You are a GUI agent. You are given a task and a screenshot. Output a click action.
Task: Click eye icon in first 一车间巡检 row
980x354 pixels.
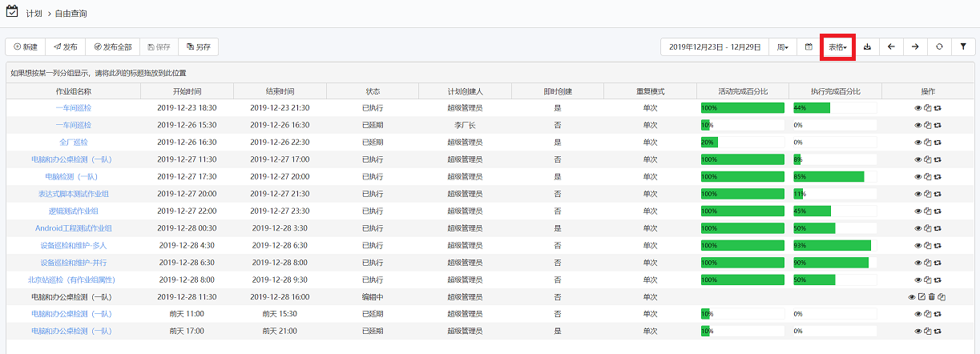[918, 108]
